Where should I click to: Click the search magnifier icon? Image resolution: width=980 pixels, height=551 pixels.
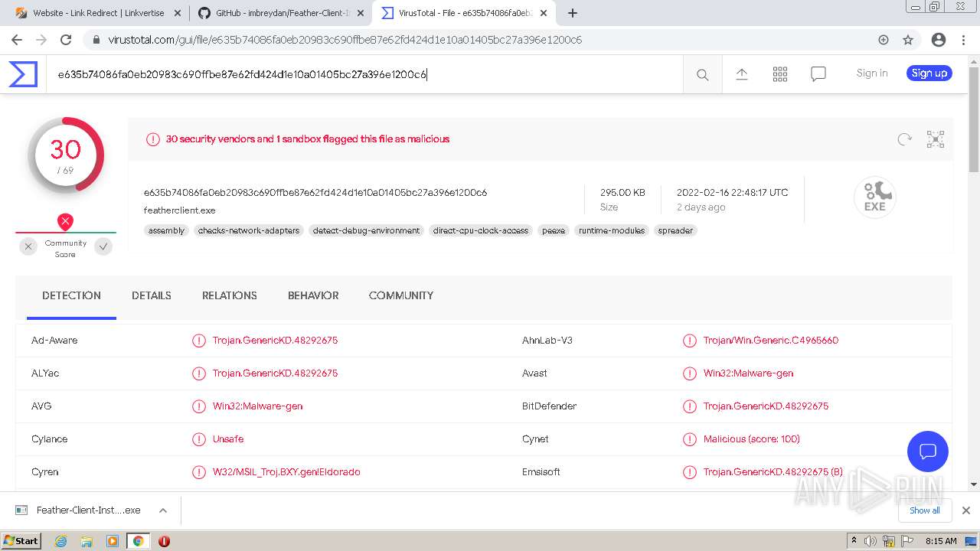point(702,74)
